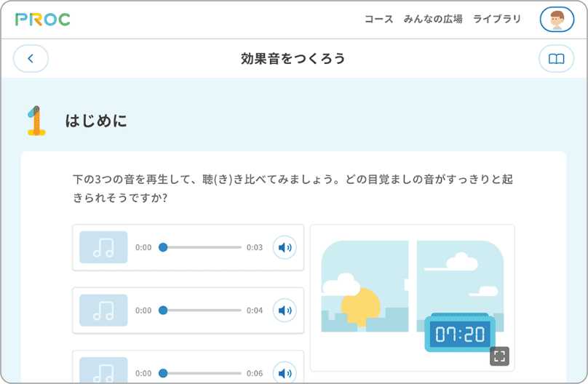588x384 pixels.
Task: Play the 0:03 sound with speaker icon
Action: 285,247
